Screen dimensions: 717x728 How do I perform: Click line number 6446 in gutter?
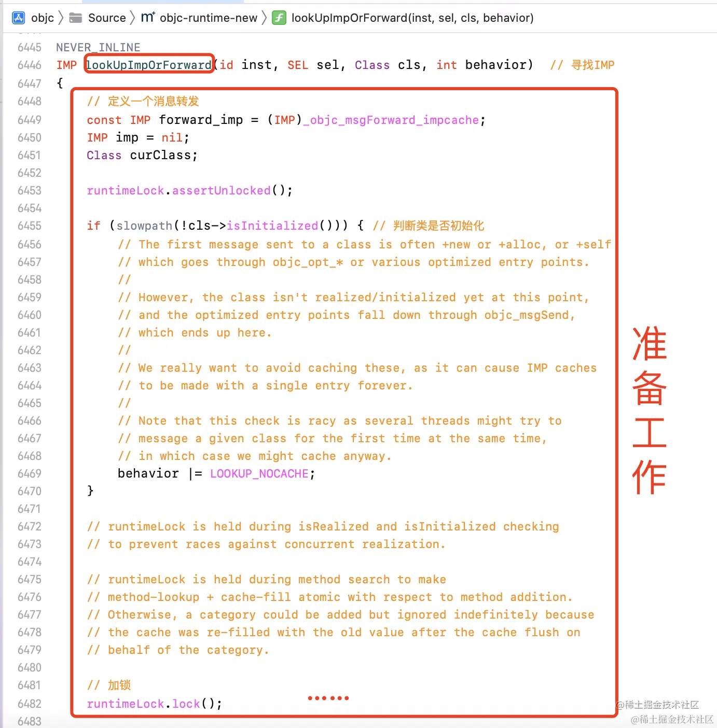[30, 65]
